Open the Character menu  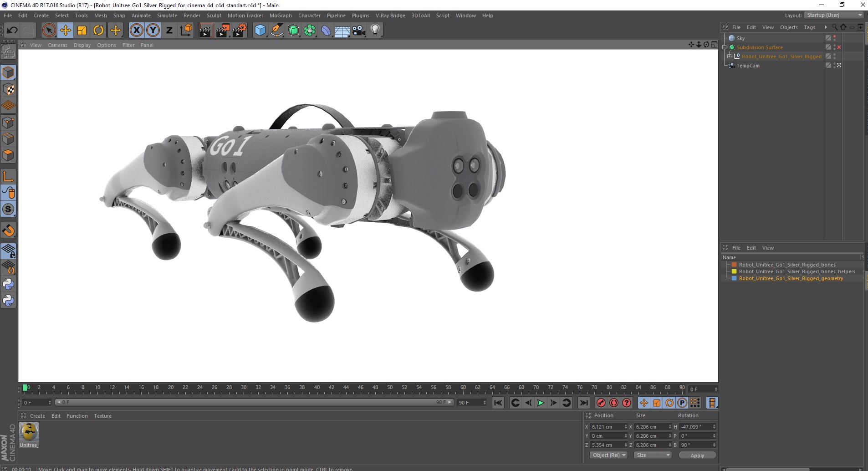pos(309,15)
